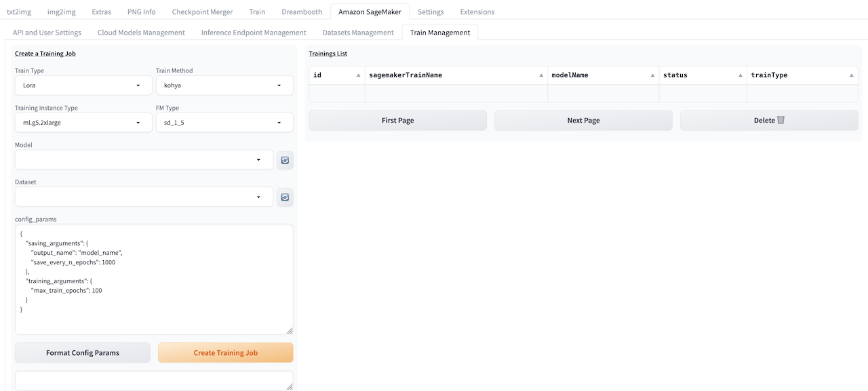
Task: Sort the id column
Action: point(358,75)
